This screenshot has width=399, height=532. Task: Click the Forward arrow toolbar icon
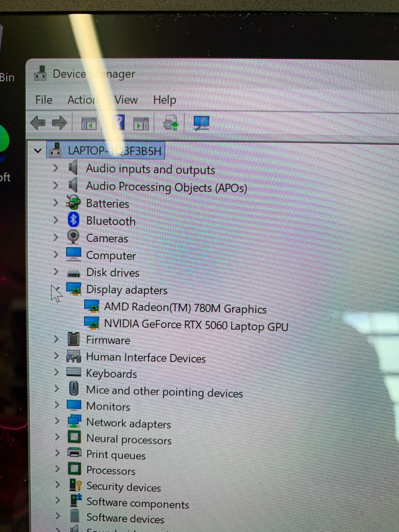coord(60,123)
